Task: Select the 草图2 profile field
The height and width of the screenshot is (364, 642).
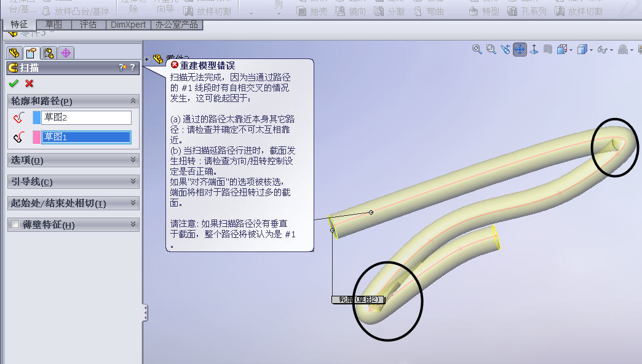Action: point(86,117)
